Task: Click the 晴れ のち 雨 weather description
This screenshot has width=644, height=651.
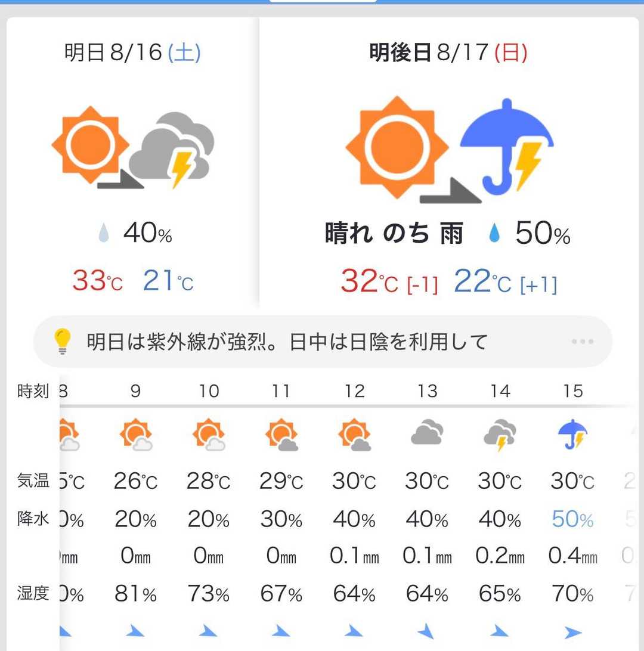Action: pyautogui.click(x=394, y=233)
